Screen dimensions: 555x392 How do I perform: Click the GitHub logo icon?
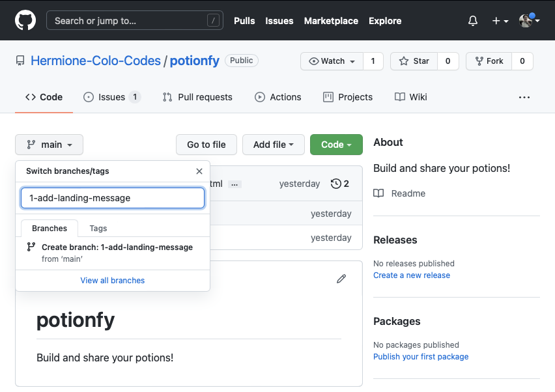point(25,21)
